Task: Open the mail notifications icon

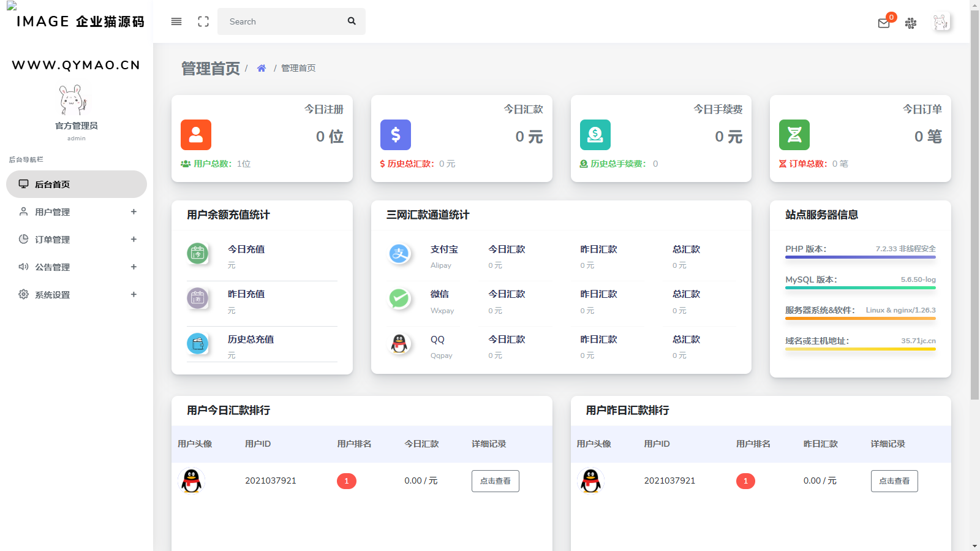Action: tap(884, 23)
